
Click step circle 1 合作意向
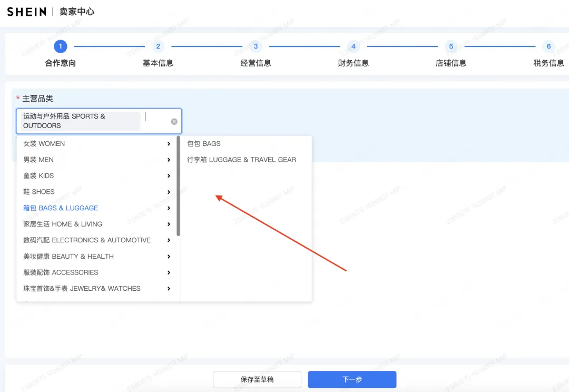[60, 46]
